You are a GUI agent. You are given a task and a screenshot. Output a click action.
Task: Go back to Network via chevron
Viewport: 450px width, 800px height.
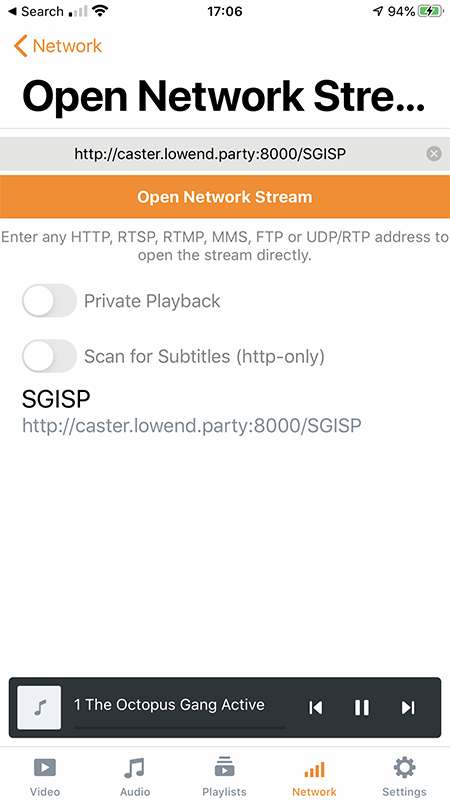pyautogui.click(x=58, y=46)
